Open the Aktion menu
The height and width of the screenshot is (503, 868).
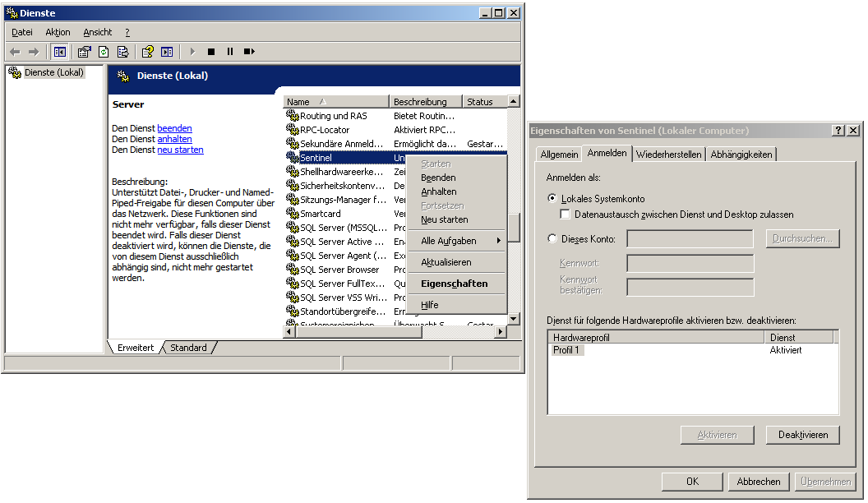58,32
